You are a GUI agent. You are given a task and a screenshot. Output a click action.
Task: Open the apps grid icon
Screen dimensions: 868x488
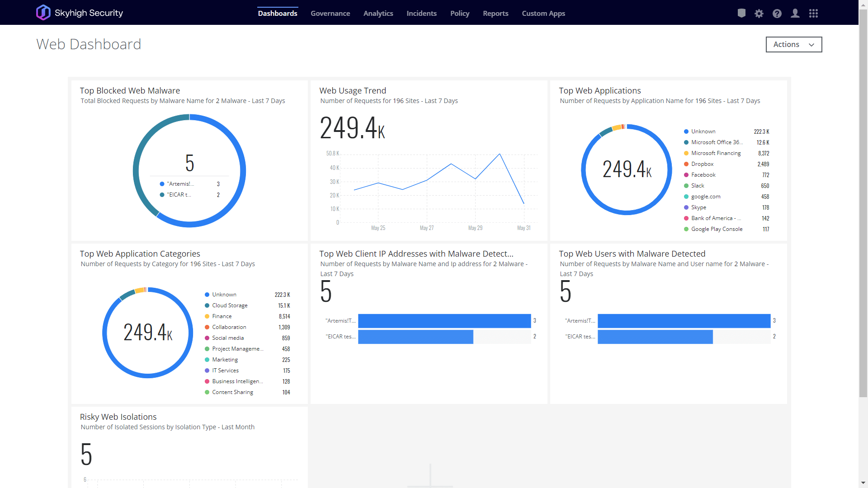(x=813, y=14)
